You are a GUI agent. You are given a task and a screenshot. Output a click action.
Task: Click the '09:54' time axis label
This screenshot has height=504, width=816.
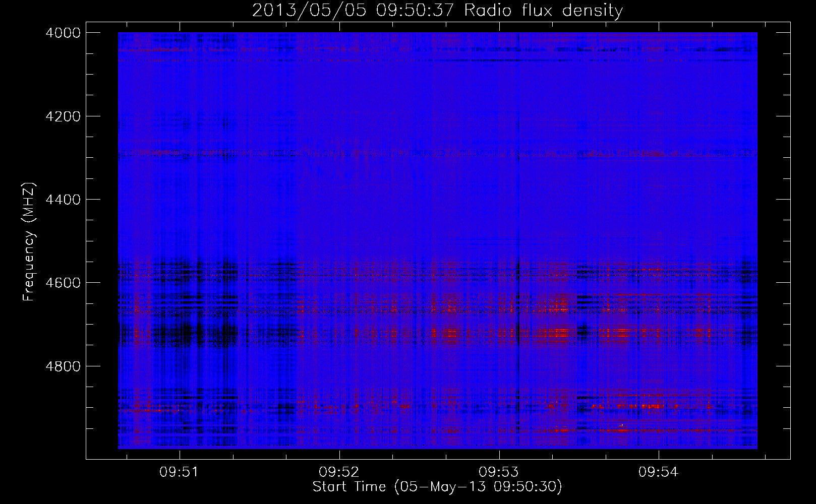[659, 472]
